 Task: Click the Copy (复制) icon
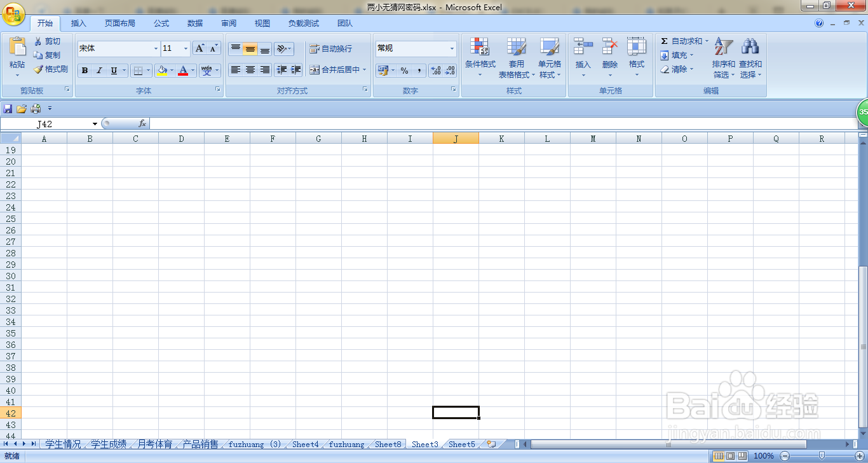pos(38,55)
